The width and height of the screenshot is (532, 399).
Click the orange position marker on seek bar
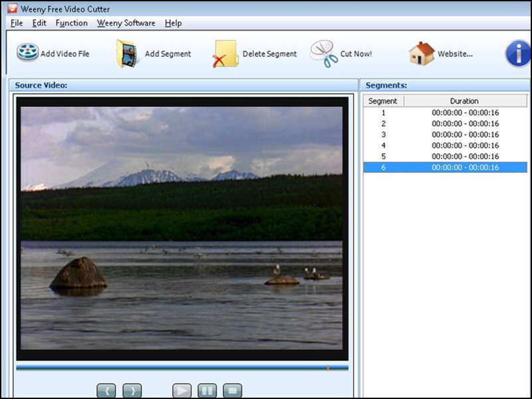click(x=328, y=368)
